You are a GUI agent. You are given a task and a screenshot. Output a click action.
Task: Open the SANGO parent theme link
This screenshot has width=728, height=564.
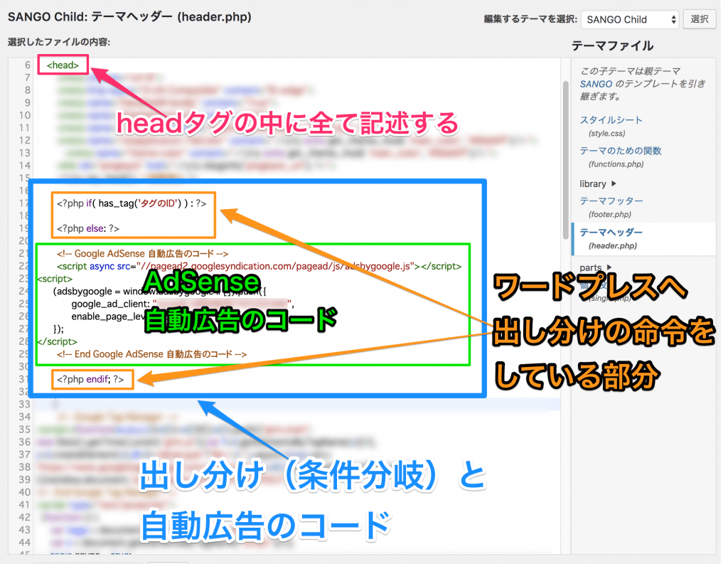(x=596, y=84)
